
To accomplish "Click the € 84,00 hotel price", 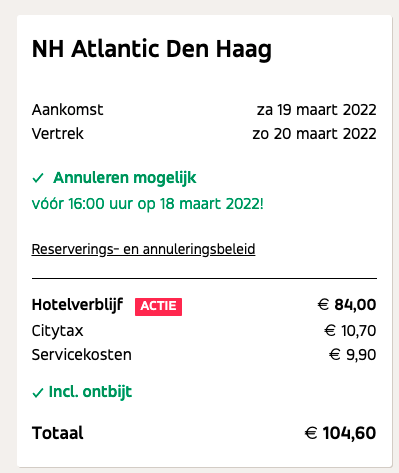I will click(x=347, y=305).
